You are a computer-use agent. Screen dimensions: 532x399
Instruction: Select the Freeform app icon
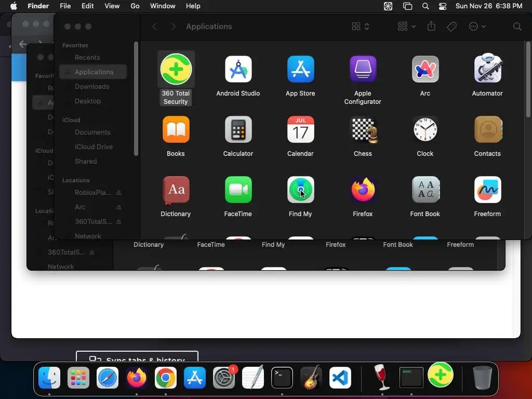click(x=487, y=190)
